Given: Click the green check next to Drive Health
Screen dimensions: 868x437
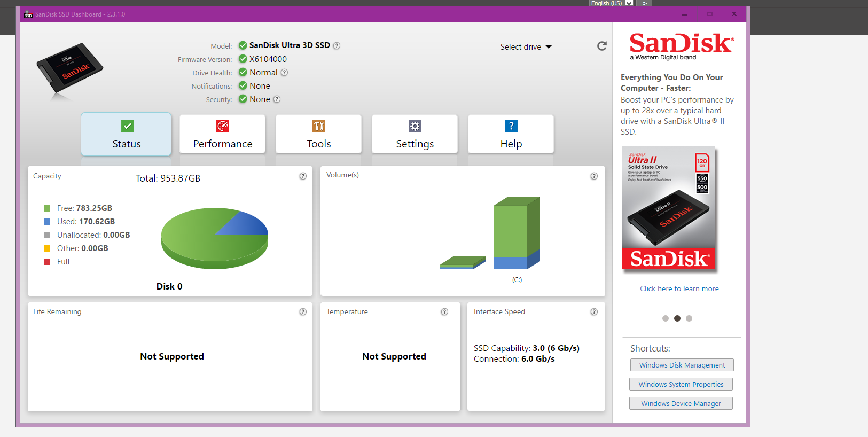Looking at the screenshot, I should tap(243, 72).
